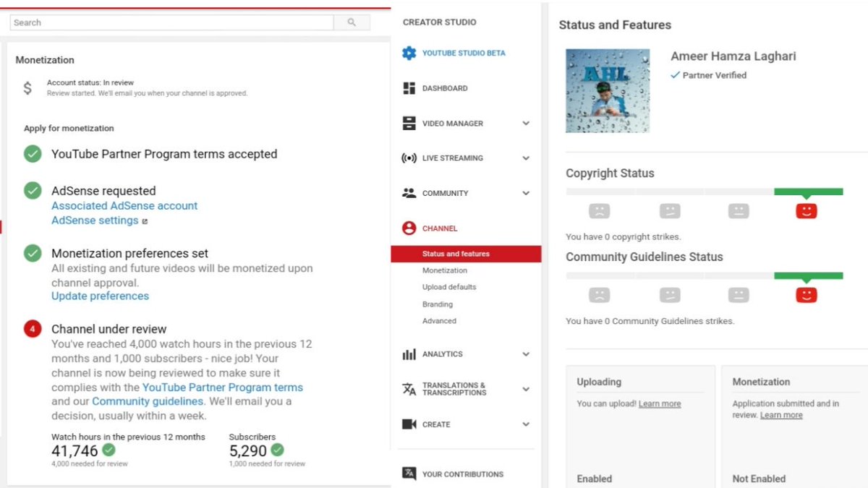Viewport: 868px width, 488px height.
Task: Click green checkmark beside Monetization preferences set
Action: (x=33, y=254)
